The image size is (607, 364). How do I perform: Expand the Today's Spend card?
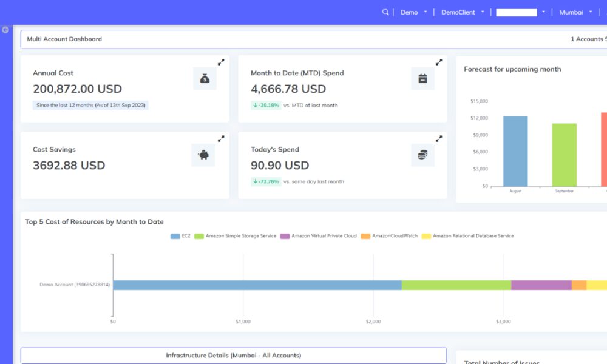439,139
